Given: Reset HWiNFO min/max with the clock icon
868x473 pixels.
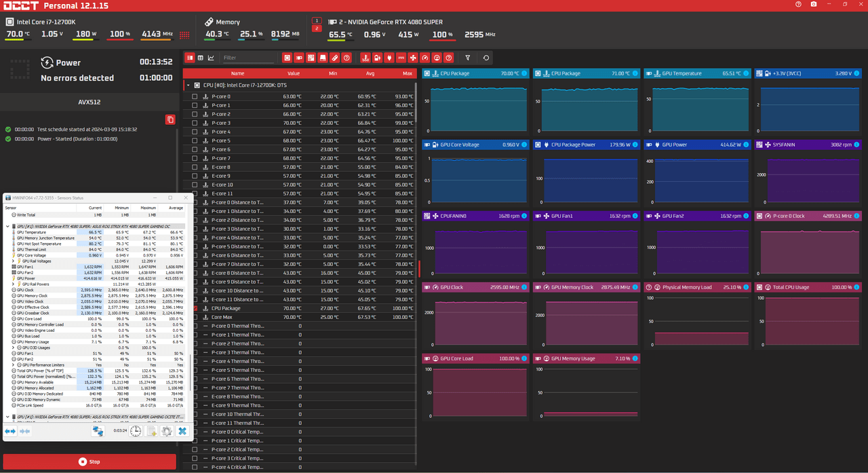Looking at the screenshot, I should [x=136, y=431].
